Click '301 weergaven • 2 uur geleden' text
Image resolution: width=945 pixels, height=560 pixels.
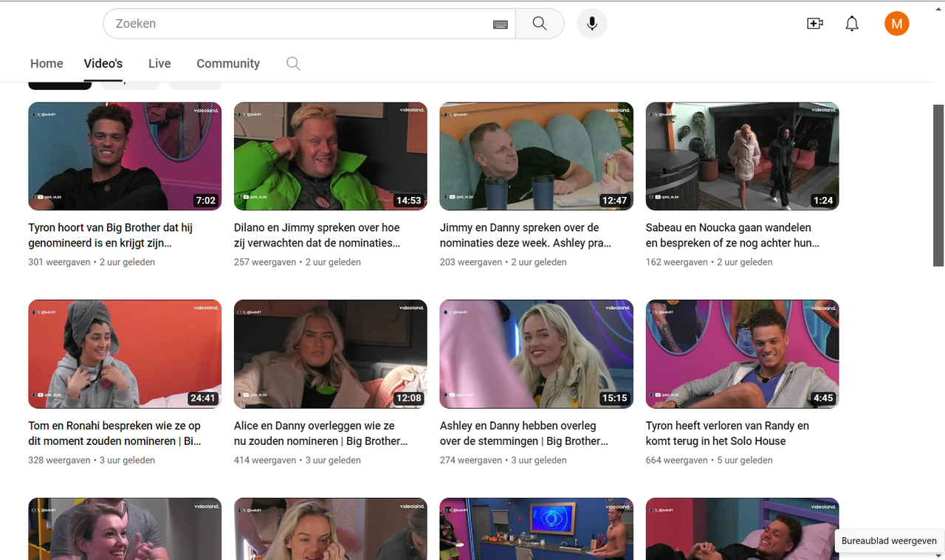click(92, 262)
